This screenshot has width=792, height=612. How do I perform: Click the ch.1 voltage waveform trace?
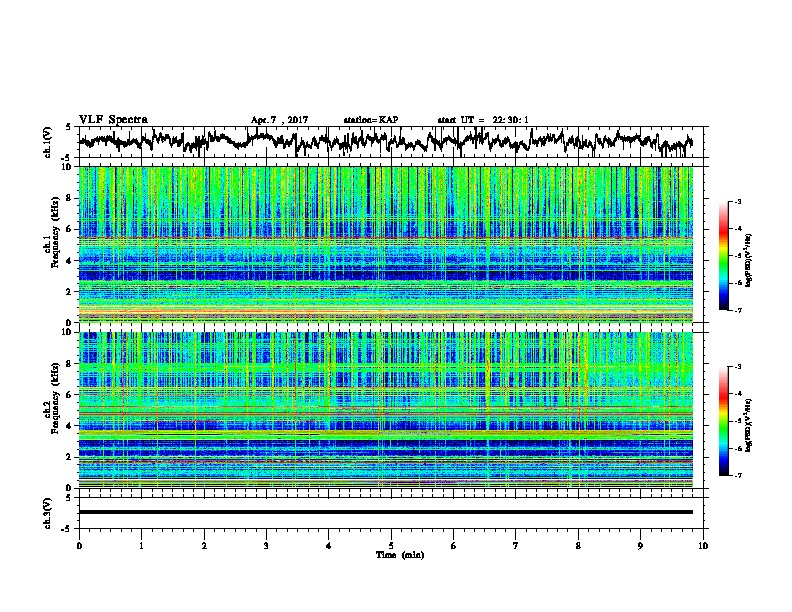coord(385,142)
